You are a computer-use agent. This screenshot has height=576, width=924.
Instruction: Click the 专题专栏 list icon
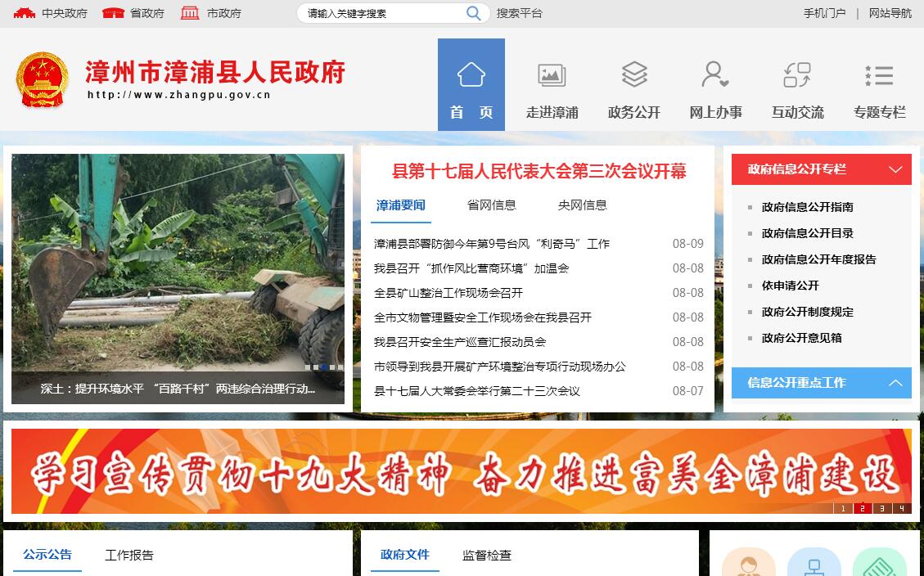coord(879,75)
